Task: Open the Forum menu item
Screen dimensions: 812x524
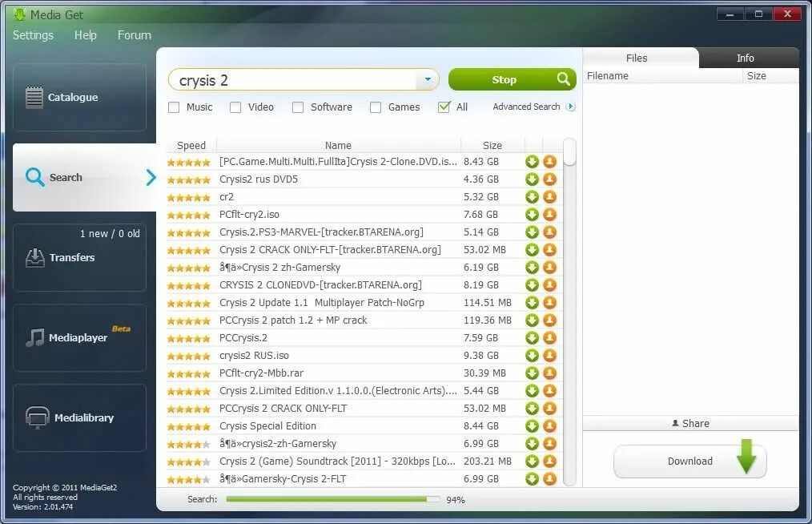Action: click(134, 35)
